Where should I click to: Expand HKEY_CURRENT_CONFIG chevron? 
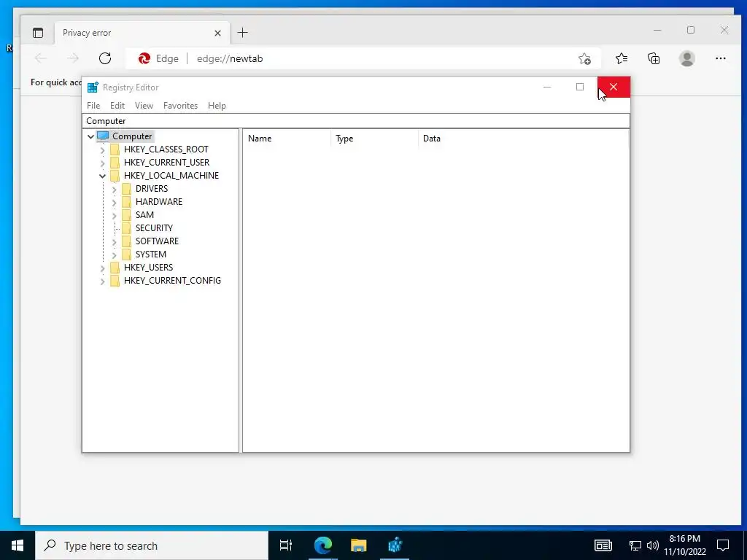(x=102, y=281)
